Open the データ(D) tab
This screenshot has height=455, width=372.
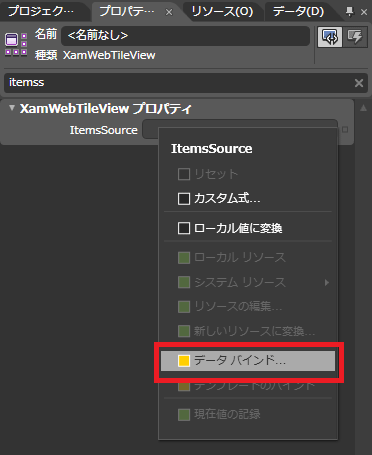299,12
